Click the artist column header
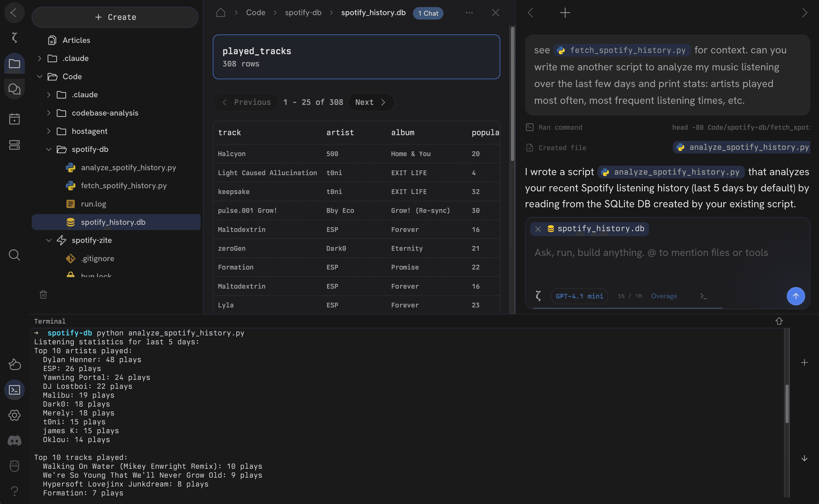The height and width of the screenshot is (504, 819). (340, 133)
